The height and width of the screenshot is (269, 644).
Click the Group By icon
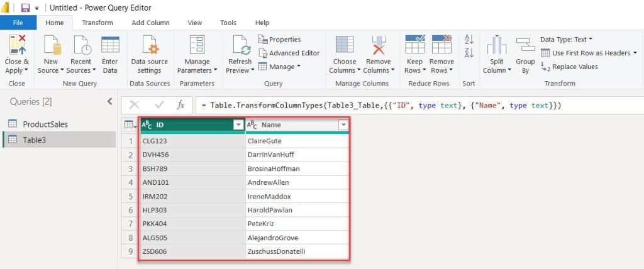point(525,45)
